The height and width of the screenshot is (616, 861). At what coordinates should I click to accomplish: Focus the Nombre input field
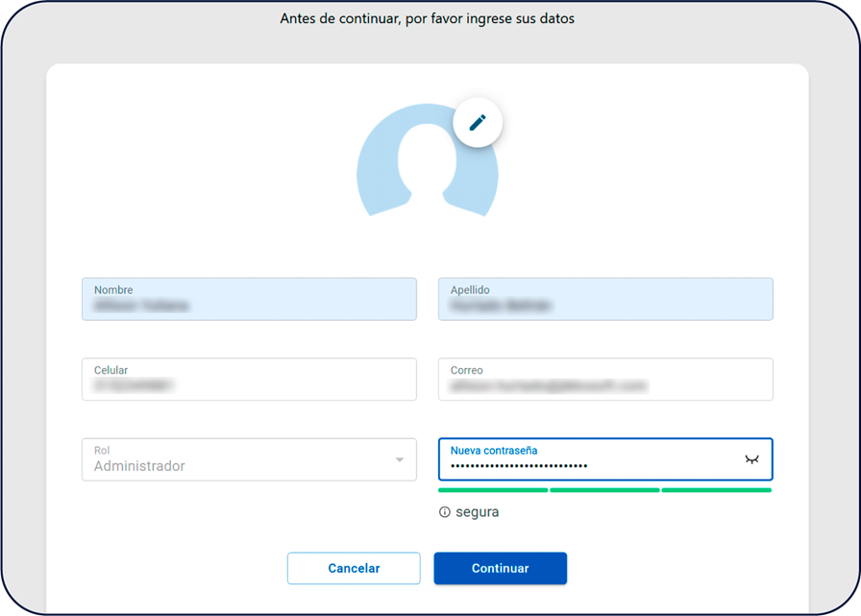(249, 306)
